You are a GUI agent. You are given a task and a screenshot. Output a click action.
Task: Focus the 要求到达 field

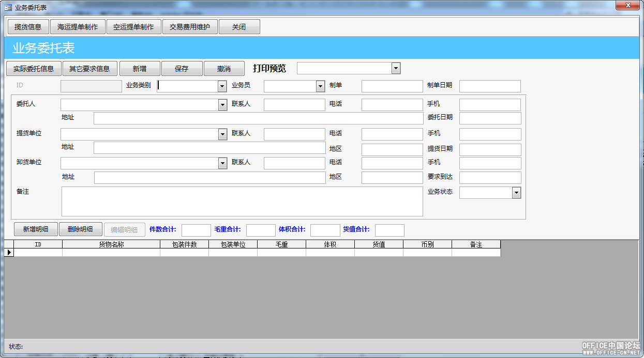490,178
